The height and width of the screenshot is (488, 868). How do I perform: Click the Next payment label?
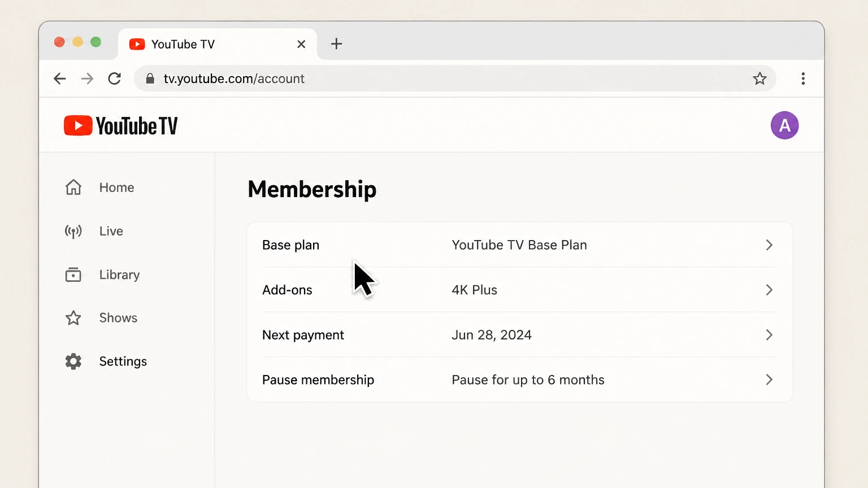coord(303,335)
